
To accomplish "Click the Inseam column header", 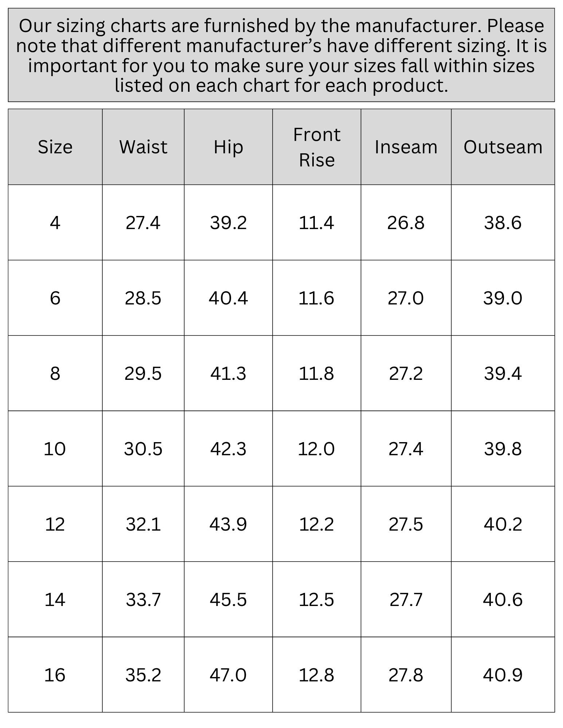I will (x=406, y=147).
